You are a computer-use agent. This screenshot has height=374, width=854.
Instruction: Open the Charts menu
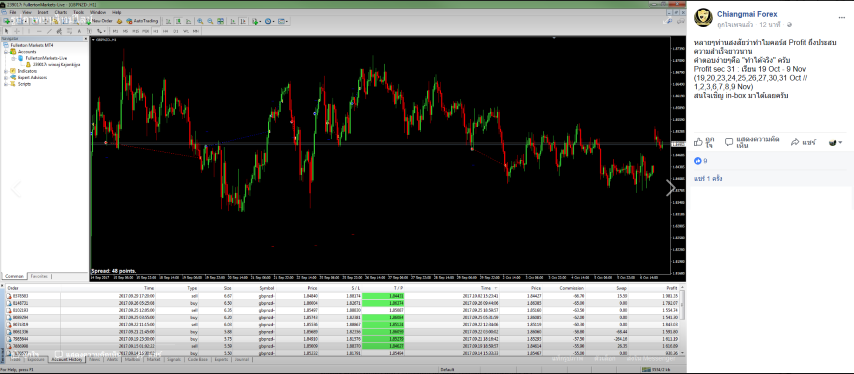click(61, 12)
